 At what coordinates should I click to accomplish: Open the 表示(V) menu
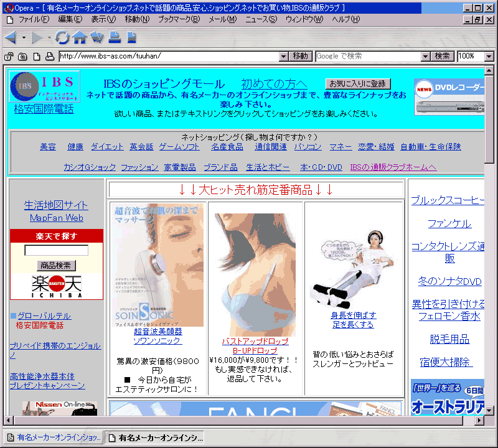coord(103,19)
